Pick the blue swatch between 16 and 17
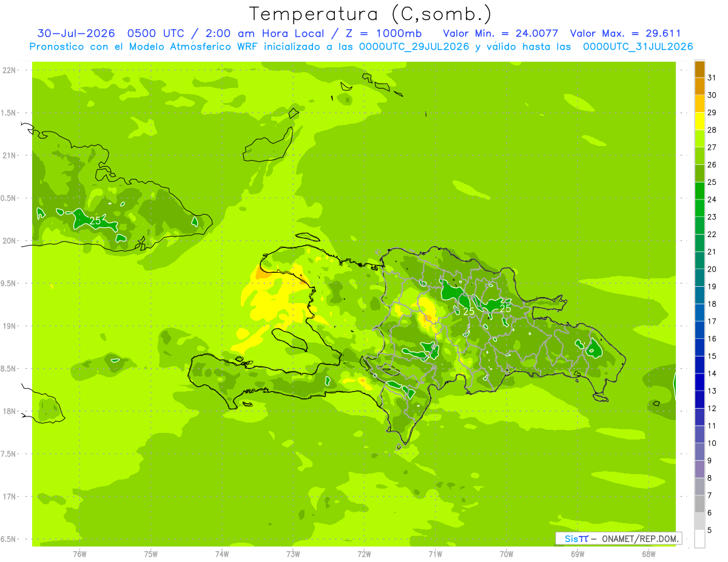This screenshot has width=728, height=562. tap(700, 330)
